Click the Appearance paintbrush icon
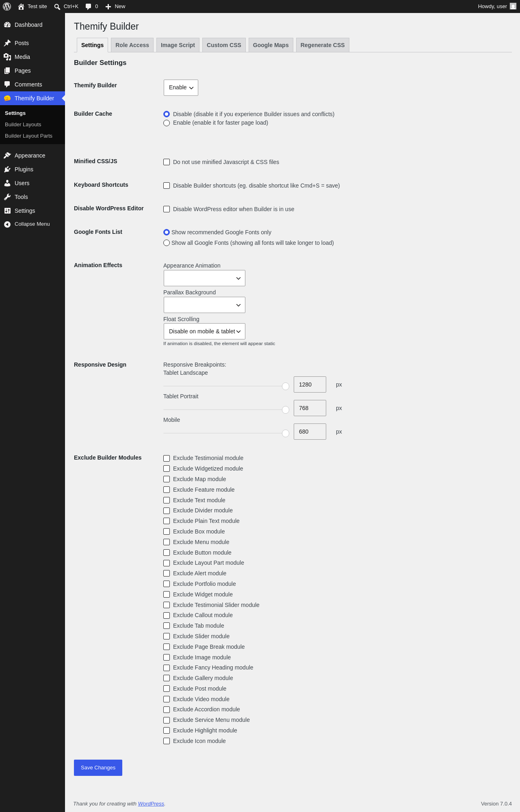This screenshot has width=520, height=812. [7, 155]
